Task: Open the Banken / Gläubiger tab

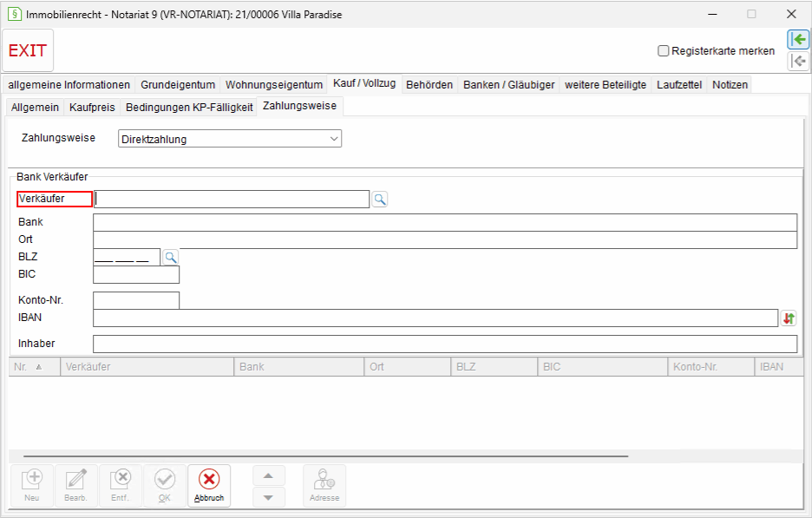Action: click(508, 84)
